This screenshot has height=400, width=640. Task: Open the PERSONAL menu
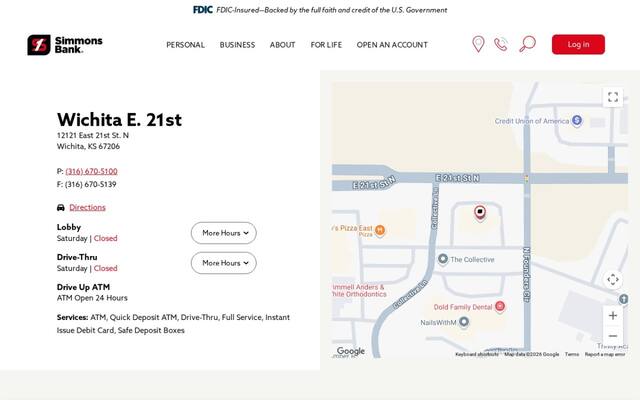tap(185, 45)
